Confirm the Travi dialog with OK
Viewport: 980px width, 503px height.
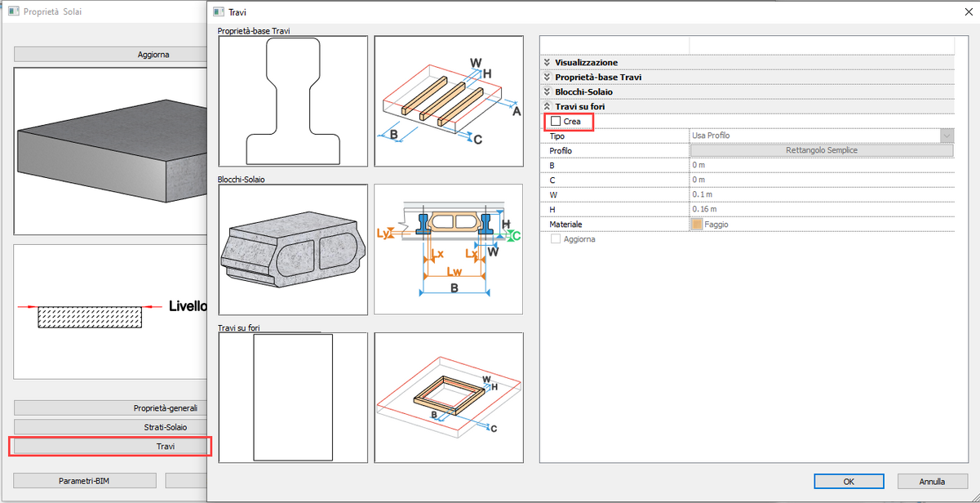tap(849, 481)
